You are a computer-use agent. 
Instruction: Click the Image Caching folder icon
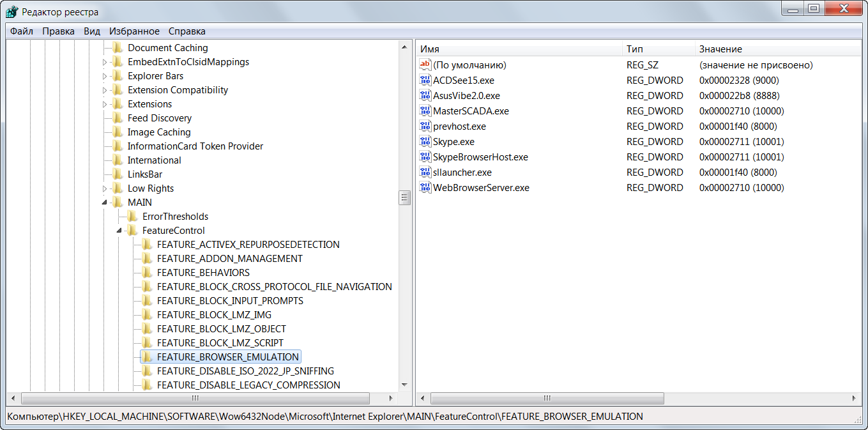[118, 132]
